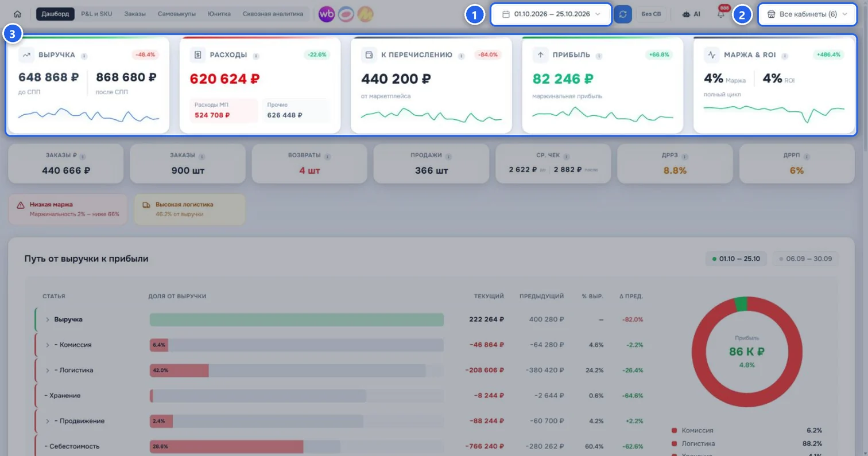Screen dimensions: 868x456
Task: Switch to P&L и SKU tab
Action: (96, 14)
